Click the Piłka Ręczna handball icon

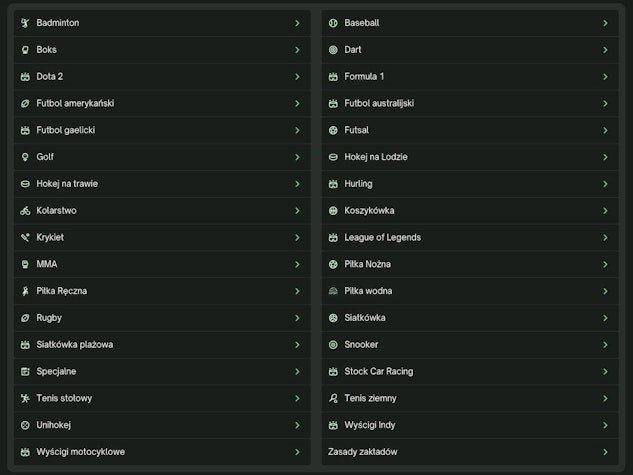25,291
